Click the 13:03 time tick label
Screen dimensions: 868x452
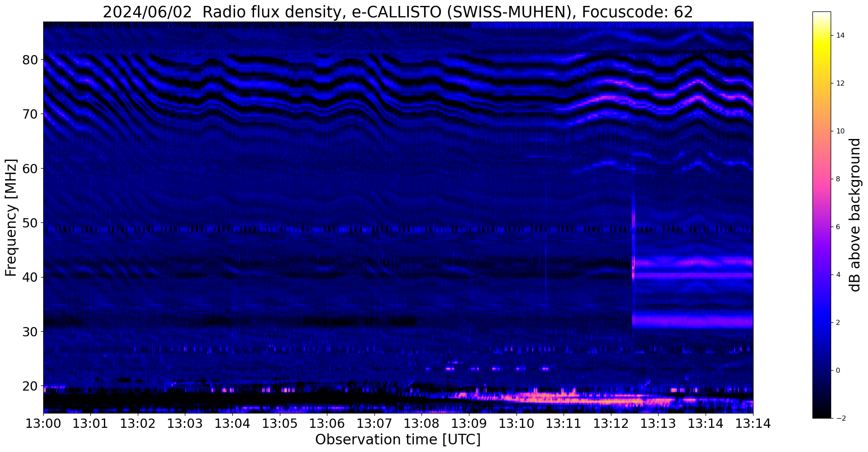tap(185, 423)
